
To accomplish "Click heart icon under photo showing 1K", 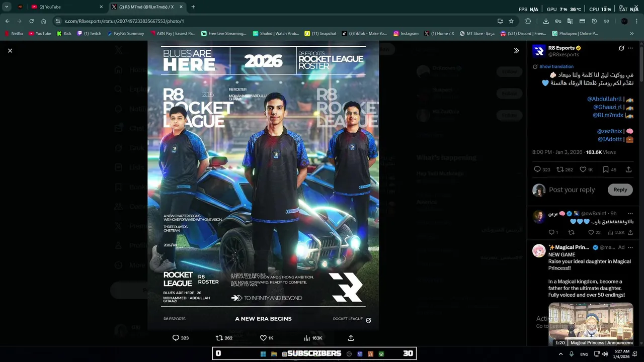I will pyautogui.click(x=263, y=338).
